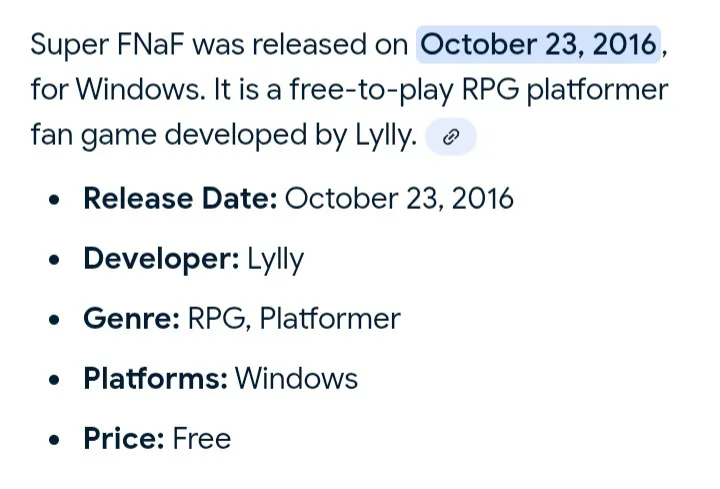Click the bullet dot beside Genre
Viewport: 720px width, 489px height.
pyautogui.click(x=56, y=320)
